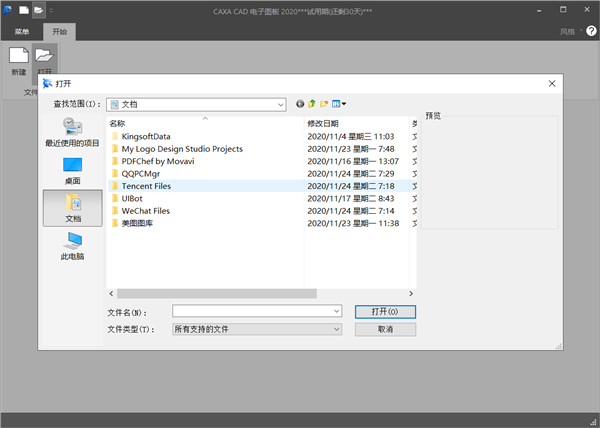Select 文档 in the places bar
The height and width of the screenshot is (428, 600).
[73, 208]
